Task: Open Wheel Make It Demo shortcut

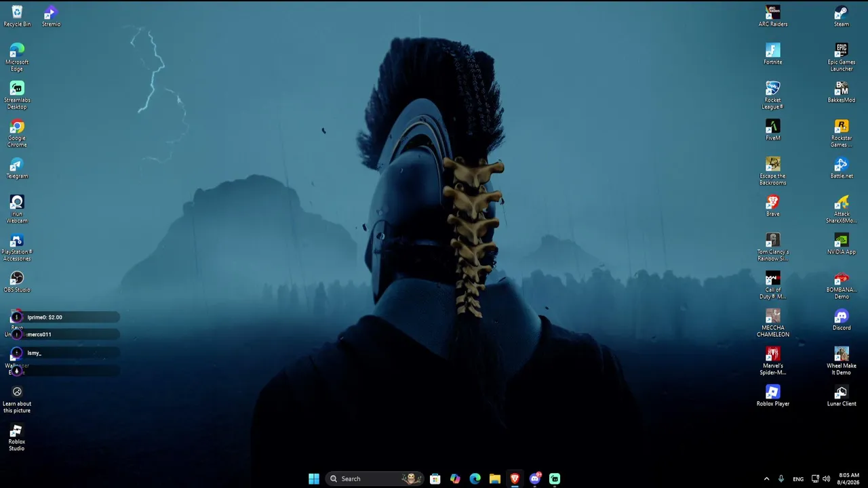Action: (842, 361)
